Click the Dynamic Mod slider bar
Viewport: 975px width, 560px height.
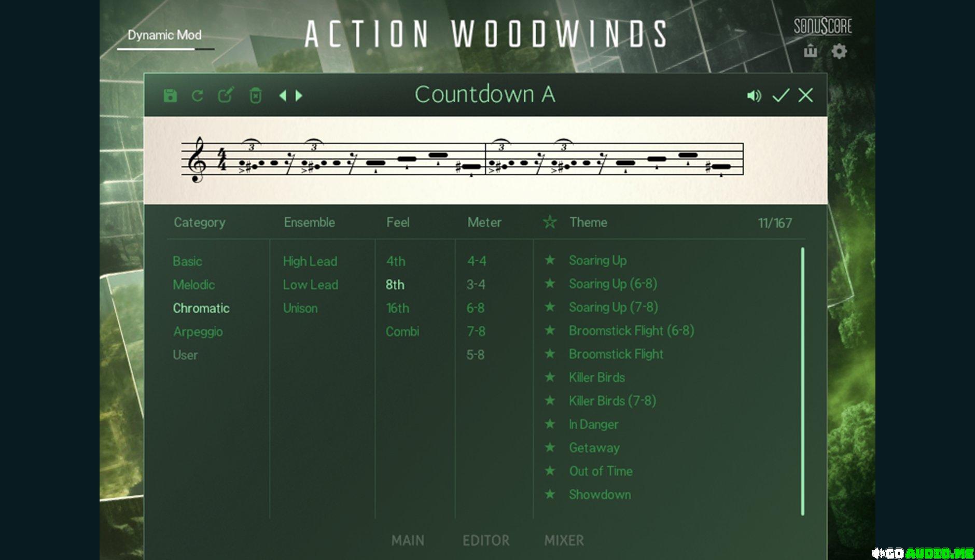pos(166,49)
